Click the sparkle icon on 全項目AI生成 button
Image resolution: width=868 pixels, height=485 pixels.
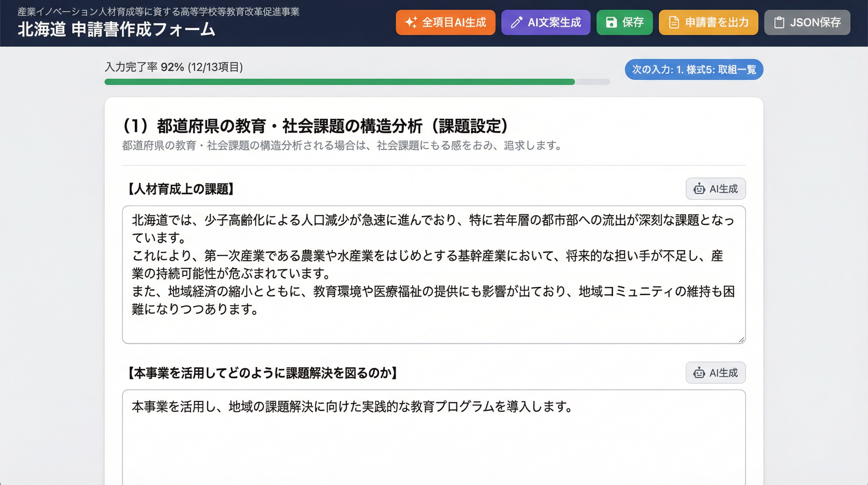412,22
